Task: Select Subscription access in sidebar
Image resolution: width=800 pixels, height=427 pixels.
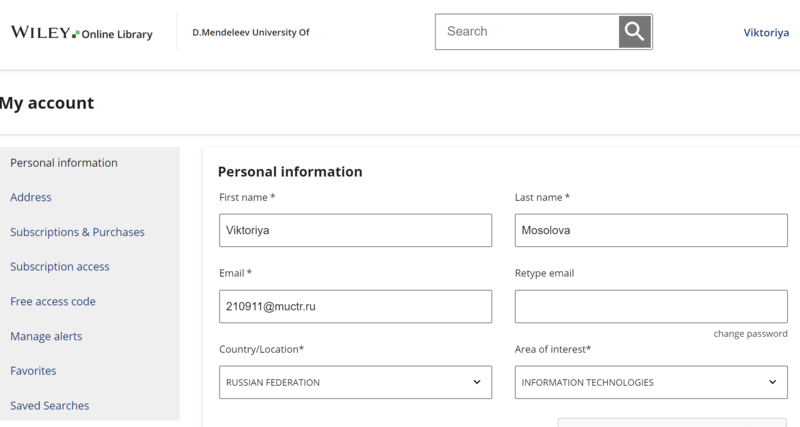Action: coord(60,267)
